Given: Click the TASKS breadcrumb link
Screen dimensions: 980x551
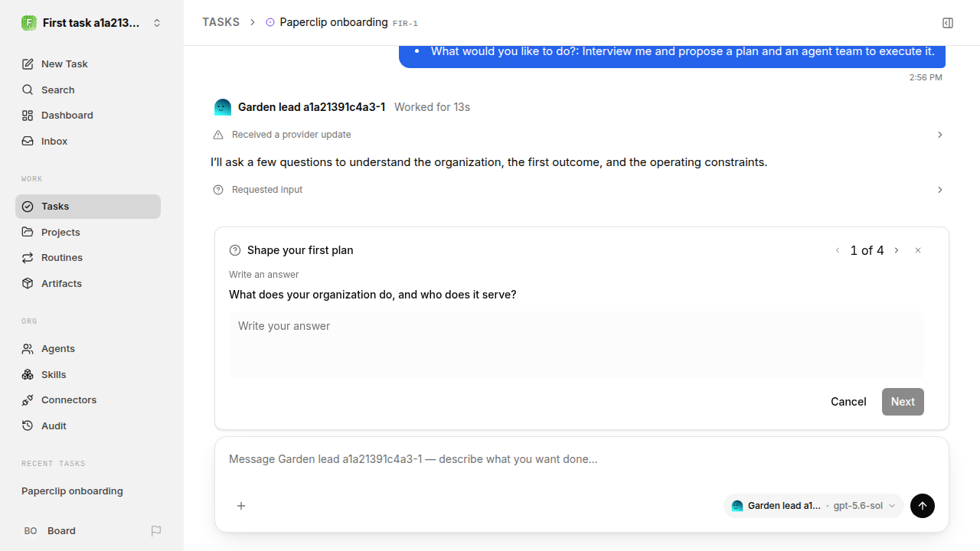Looking at the screenshot, I should pos(221,22).
